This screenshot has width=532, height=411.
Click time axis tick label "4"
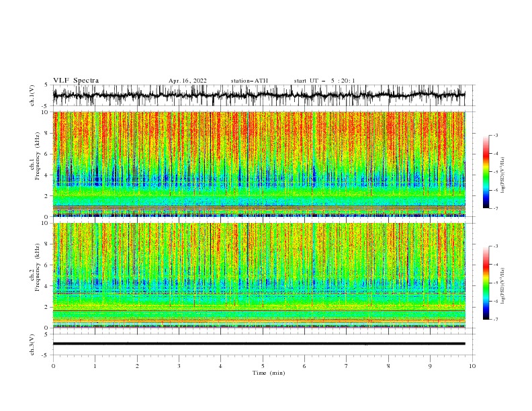[x=220, y=366]
